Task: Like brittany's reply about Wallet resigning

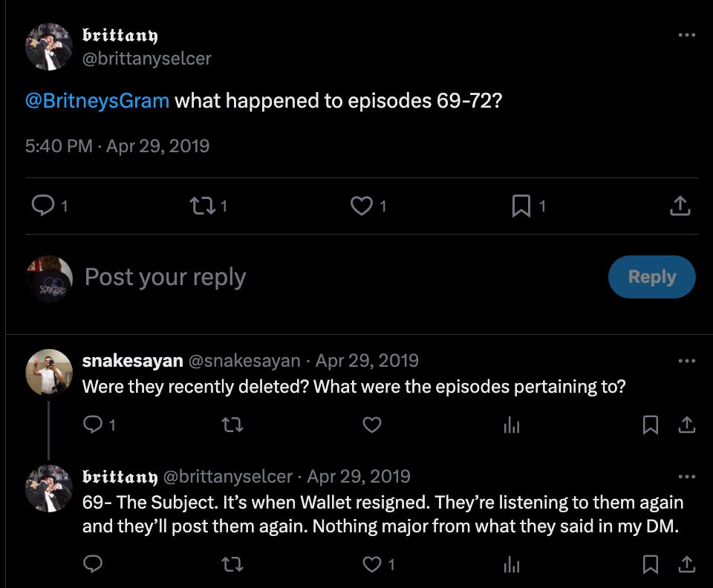Action: (372, 564)
